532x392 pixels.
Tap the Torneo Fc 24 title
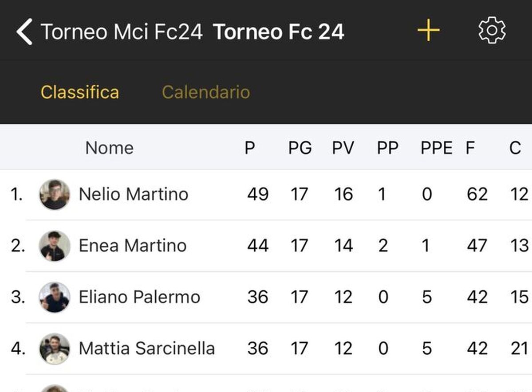coord(279,32)
